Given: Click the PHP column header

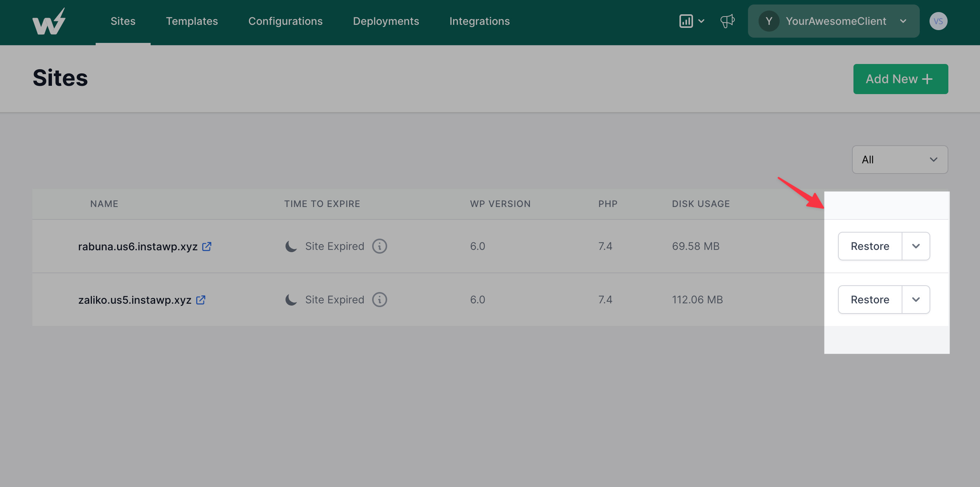Looking at the screenshot, I should click(608, 204).
